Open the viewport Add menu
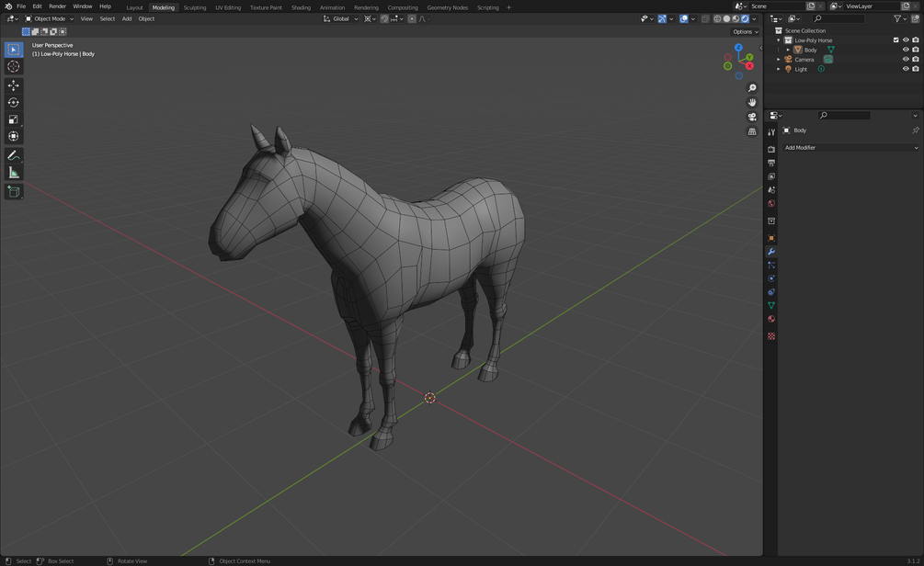924x566 pixels. (x=127, y=19)
